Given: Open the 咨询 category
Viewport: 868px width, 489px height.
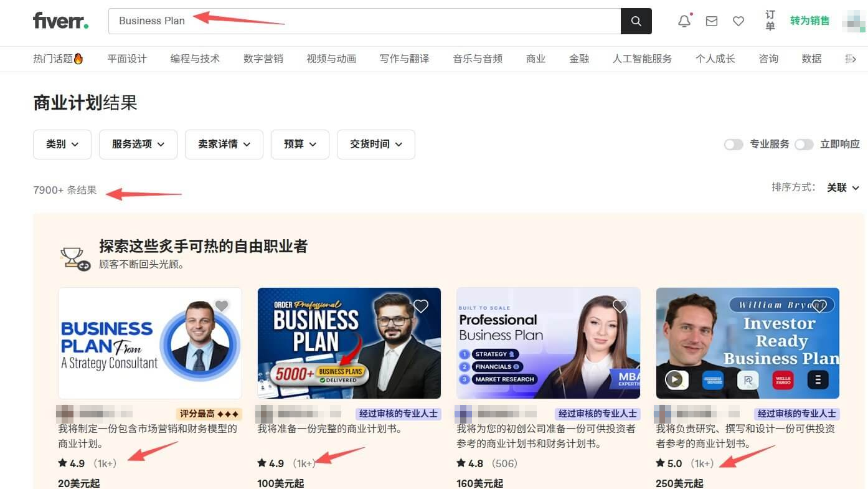Looking at the screenshot, I should point(768,59).
